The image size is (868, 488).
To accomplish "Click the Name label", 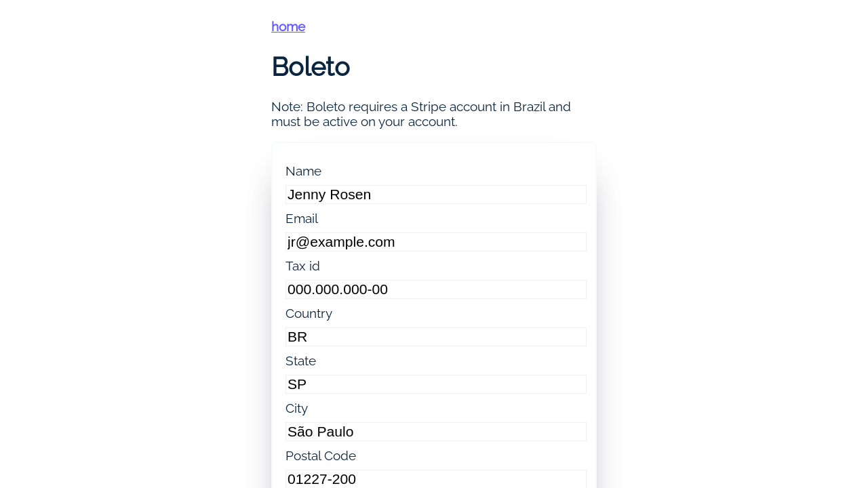I will [x=303, y=171].
